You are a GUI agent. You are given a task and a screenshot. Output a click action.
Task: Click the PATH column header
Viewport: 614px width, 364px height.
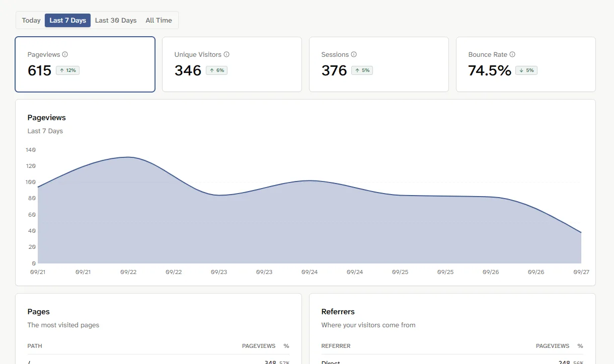35,346
